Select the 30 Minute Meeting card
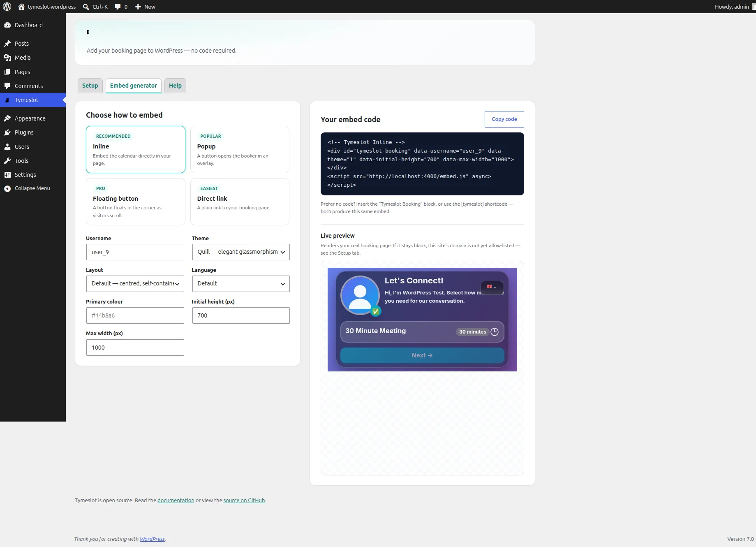 click(422, 332)
